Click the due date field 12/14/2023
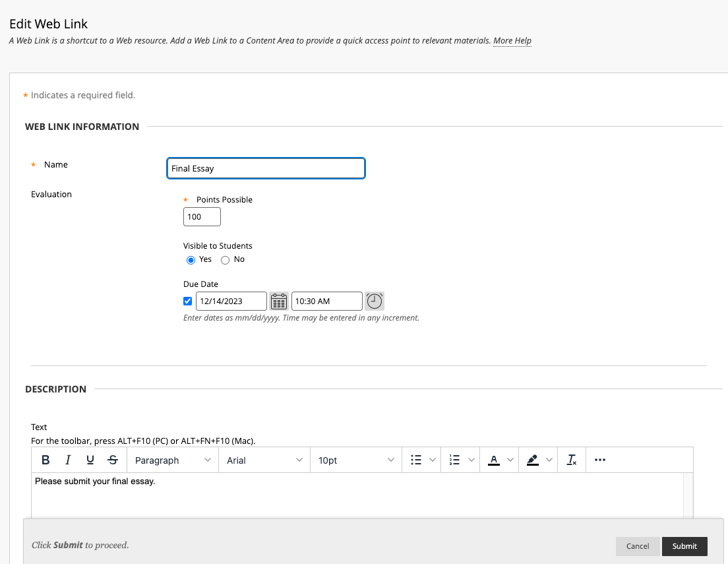Screen dimensions: 728x564 pyautogui.click(x=231, y=301)
